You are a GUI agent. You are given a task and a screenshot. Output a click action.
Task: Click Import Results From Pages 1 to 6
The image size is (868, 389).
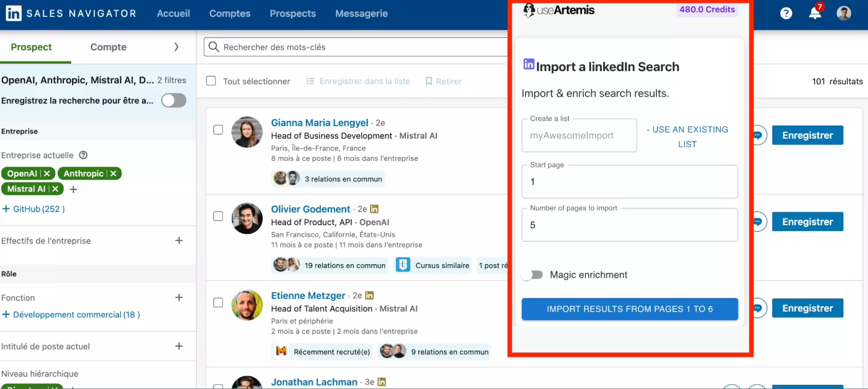point(630,309)
